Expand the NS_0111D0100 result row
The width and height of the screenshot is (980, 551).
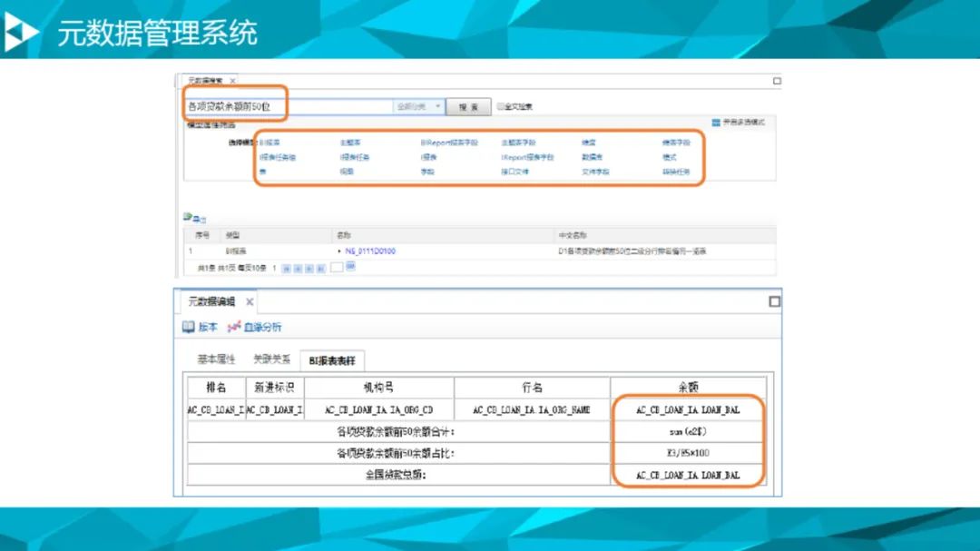click(338, 251)
